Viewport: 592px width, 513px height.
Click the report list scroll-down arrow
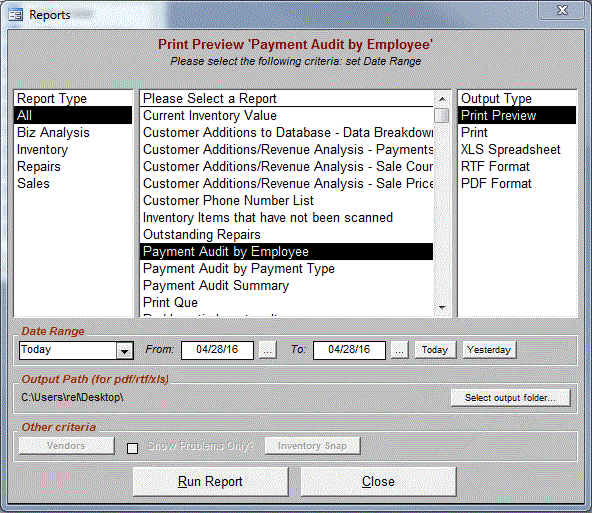[x=442, y=308]
